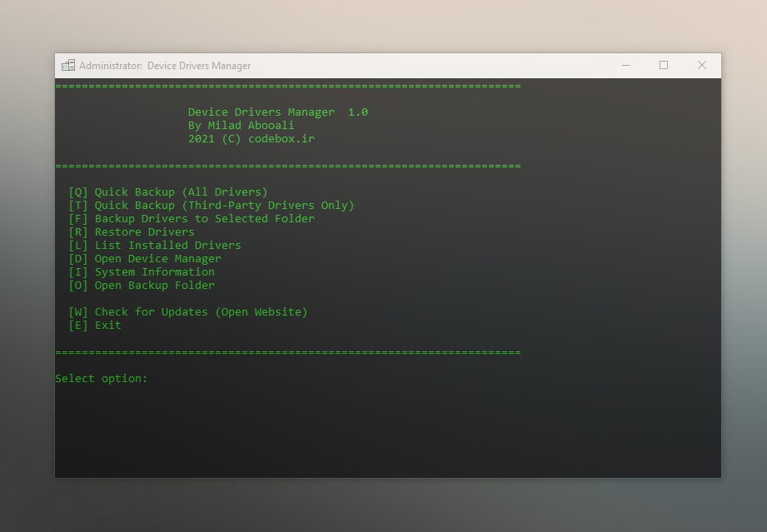
Task: Click the window title 'Administrator: Device Drivers Manager'
Action: [x=165, y=66]
